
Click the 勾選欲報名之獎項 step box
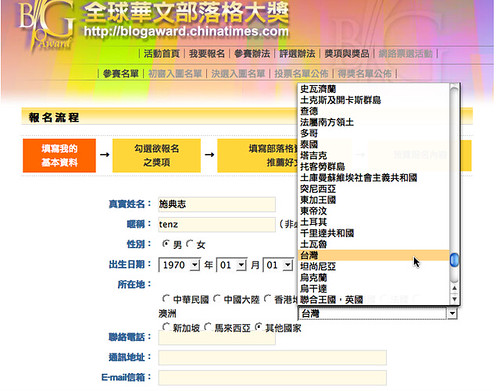point(157,156)
